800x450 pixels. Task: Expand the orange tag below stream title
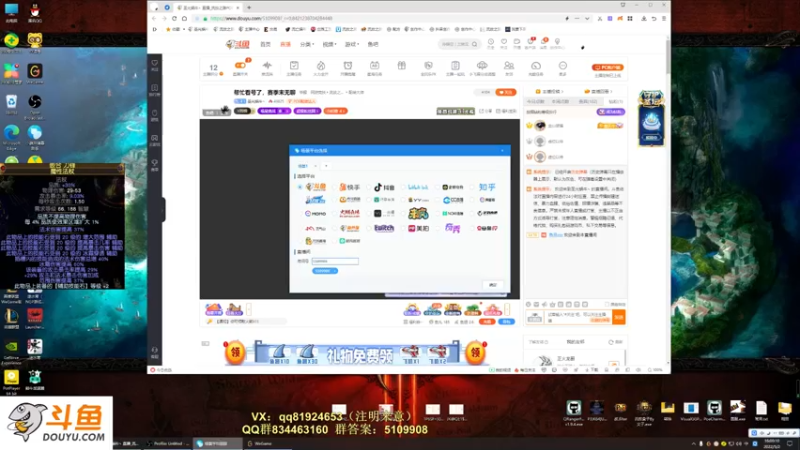335,111
